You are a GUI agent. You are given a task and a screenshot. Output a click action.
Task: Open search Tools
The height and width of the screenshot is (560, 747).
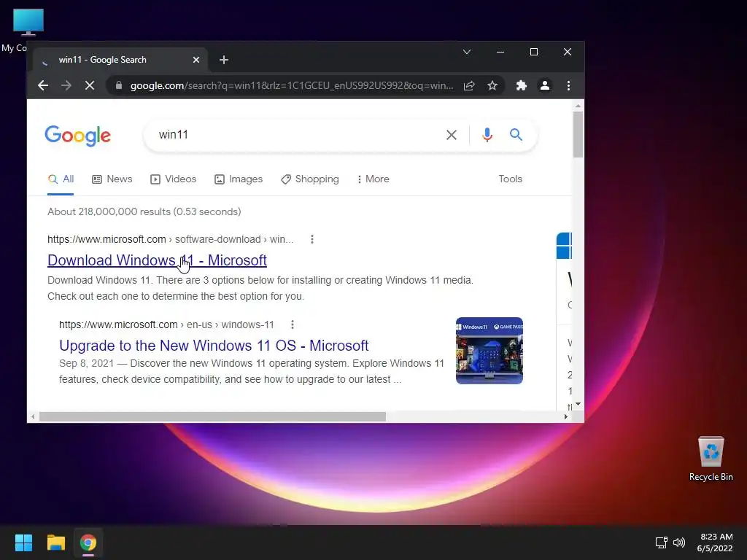[510, 179]
